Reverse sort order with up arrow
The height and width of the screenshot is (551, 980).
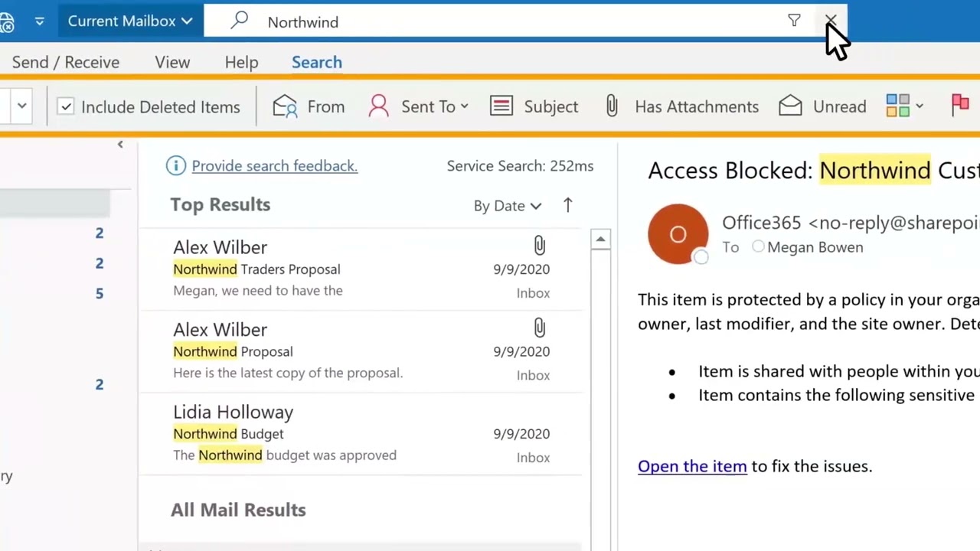567,205
